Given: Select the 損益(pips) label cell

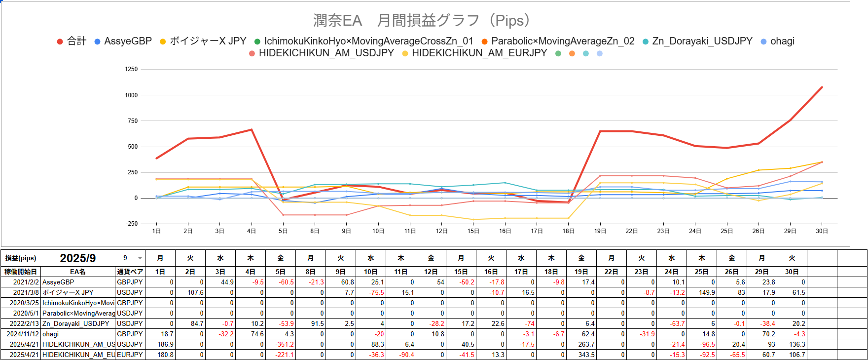Looking at the screenshot, I should tap(21, 258).
